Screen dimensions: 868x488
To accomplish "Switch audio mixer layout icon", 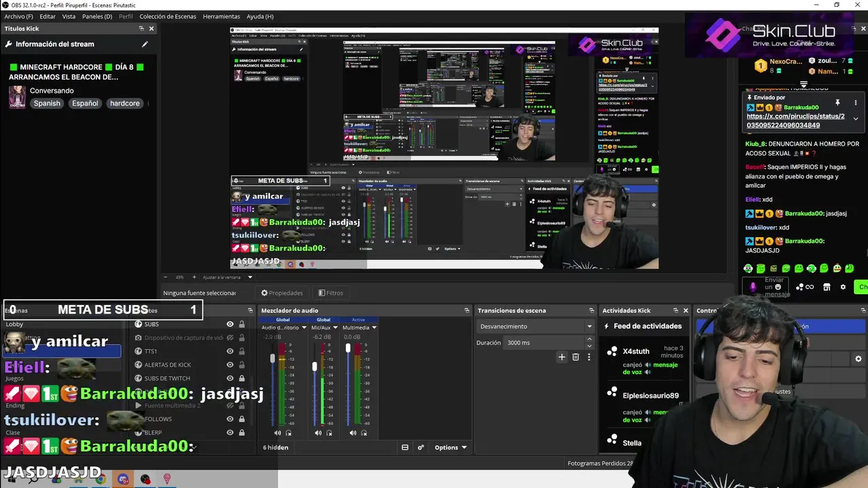I will coord(405,447).
